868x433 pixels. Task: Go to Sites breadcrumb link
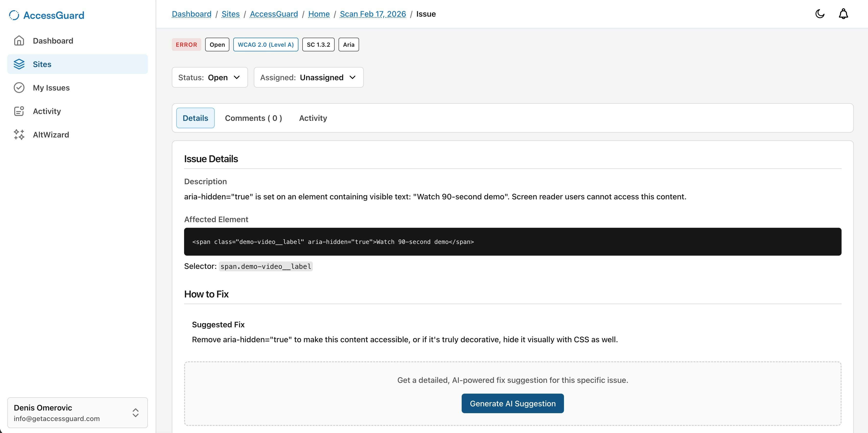(231, 14)
